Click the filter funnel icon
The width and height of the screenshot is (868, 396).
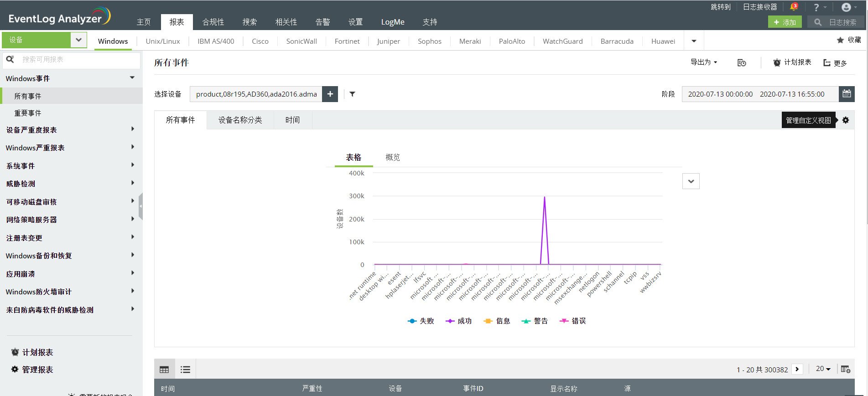352,94
